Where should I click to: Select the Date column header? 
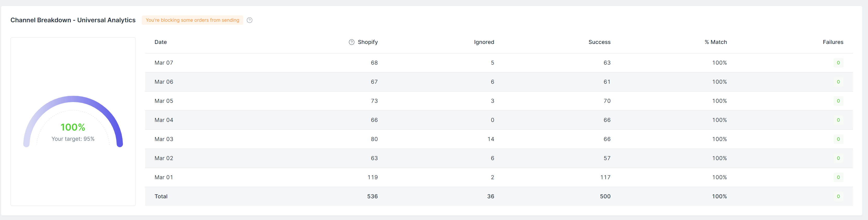pyautogui.click(x=161, y=42)
